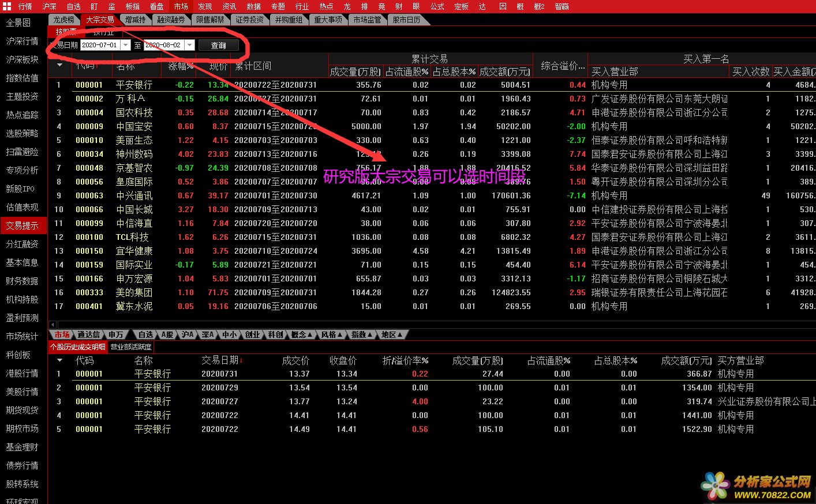The width and height of the screenshot is (816, 504).
Task: Select detail row dated 20200727
Action: pos(432,401)
